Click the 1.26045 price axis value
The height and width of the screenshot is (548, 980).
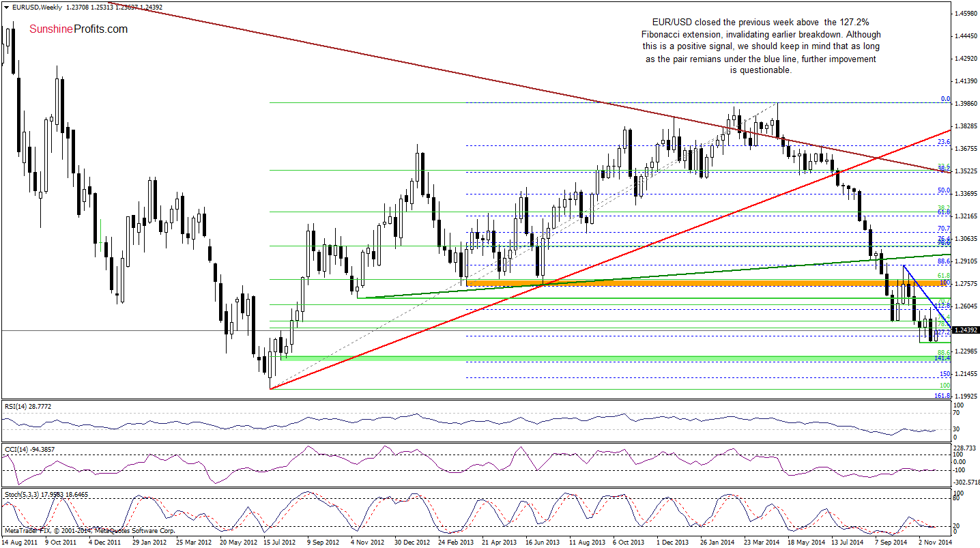click(x=965, y=306)
